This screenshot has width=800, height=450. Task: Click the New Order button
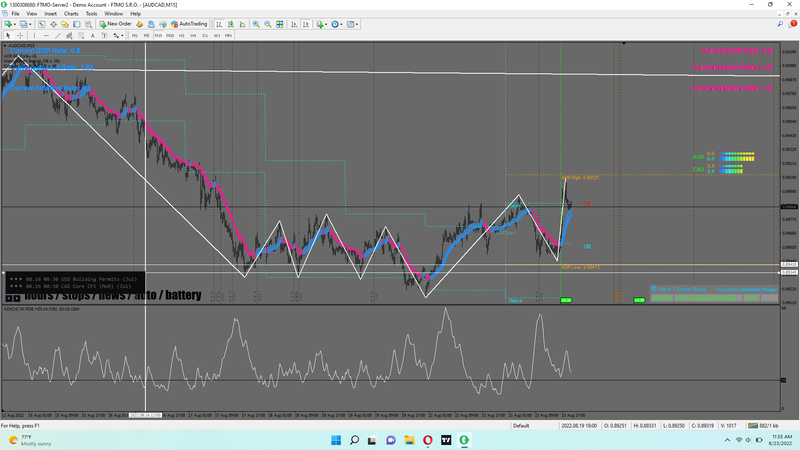pos(115,24)
